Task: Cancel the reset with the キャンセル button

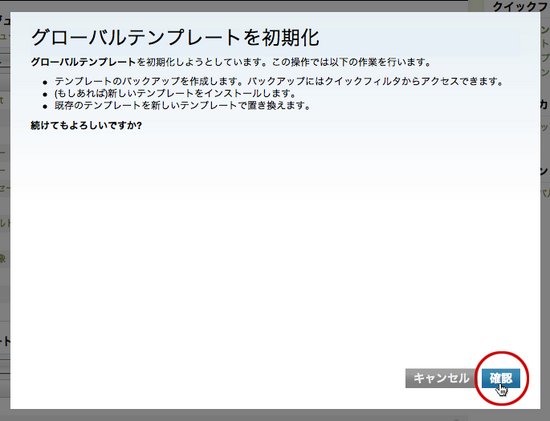Action: 441,378
